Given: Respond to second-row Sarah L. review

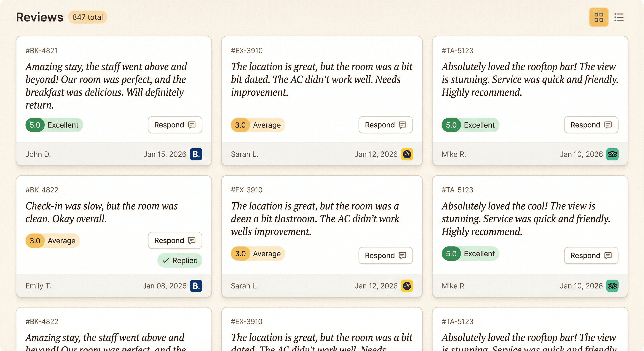Looking at the screenshot, I should point(385,255).
